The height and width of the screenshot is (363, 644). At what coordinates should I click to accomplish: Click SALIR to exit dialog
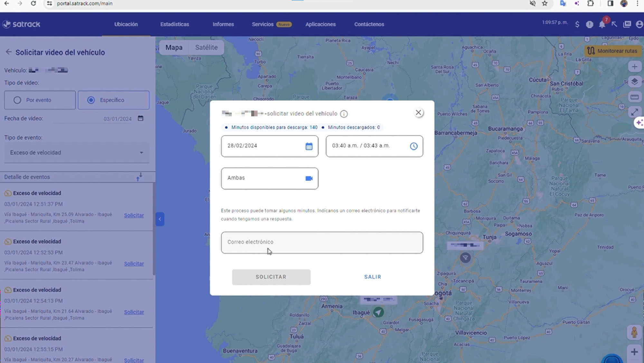(x=373, y=277)
